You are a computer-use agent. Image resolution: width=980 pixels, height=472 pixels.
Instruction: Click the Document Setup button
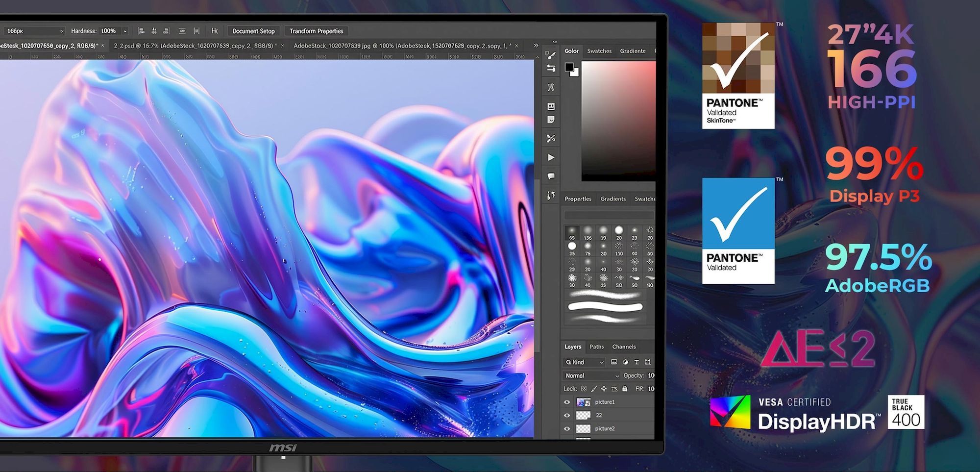point(253,31)
